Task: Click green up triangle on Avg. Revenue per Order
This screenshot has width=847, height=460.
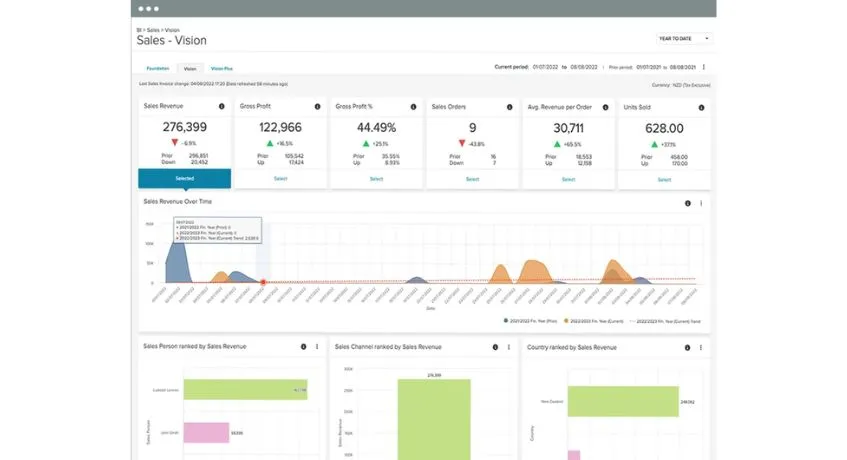Action: (557, 144)
